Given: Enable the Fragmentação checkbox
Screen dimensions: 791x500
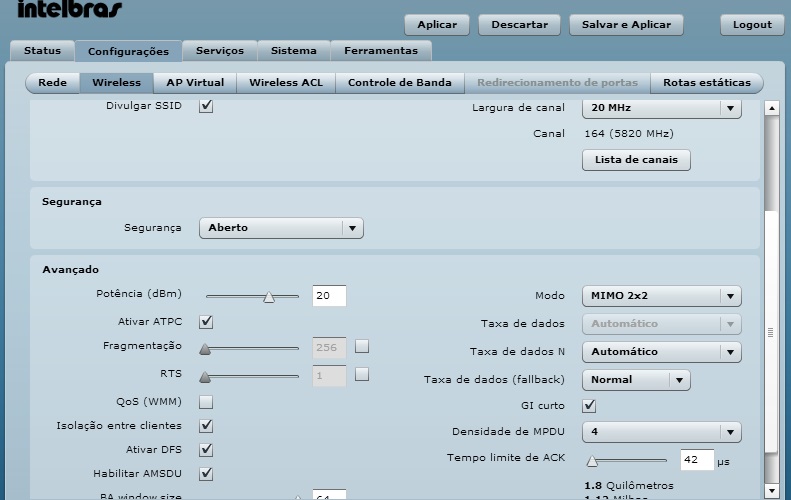Looking at the screenshot, I should 362,346.
